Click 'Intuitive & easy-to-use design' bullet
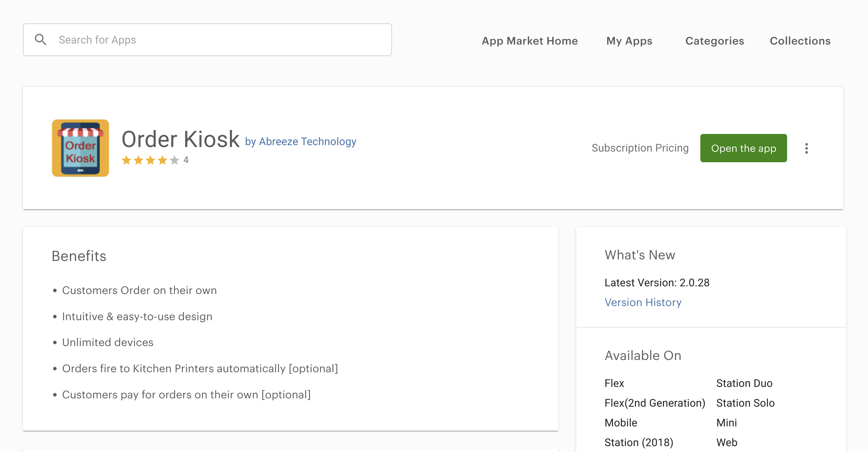The width and height of the screenshot is (868, 452). (137, 317)
